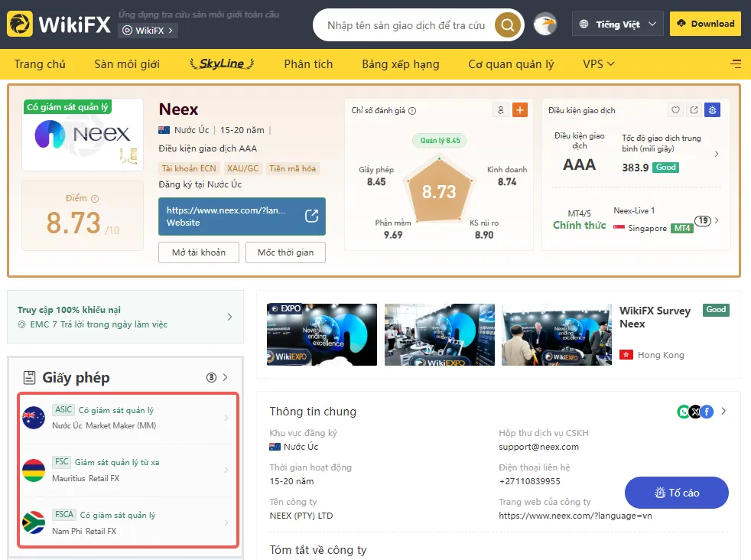Click the Australia flag in ASIC row

tap(34, 417)
